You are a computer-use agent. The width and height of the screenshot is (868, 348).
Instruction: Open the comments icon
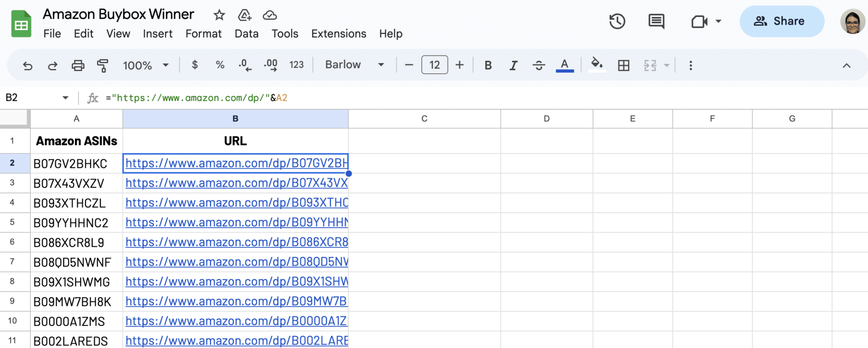[x=656, y=21]
